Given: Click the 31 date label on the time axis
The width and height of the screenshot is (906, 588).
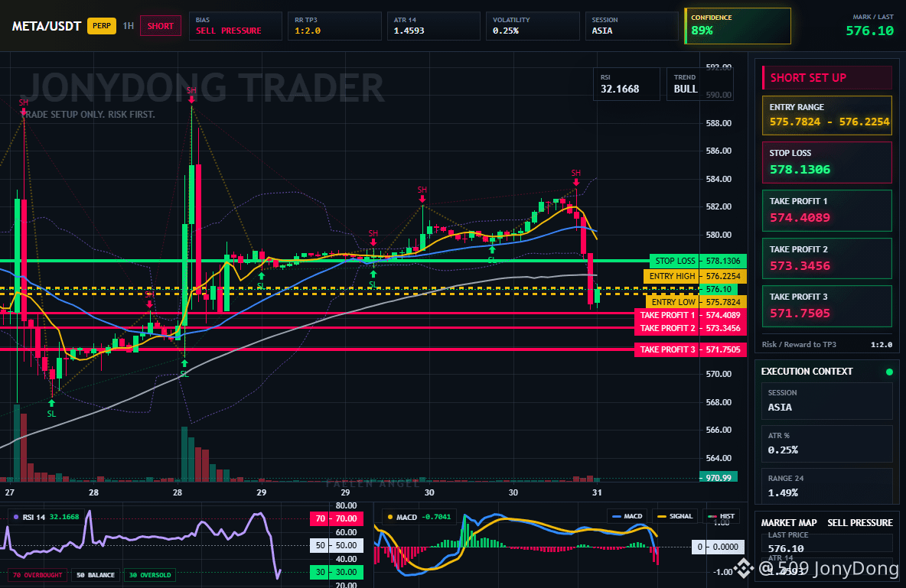Looking at the screenshot, I should [597, 492].
